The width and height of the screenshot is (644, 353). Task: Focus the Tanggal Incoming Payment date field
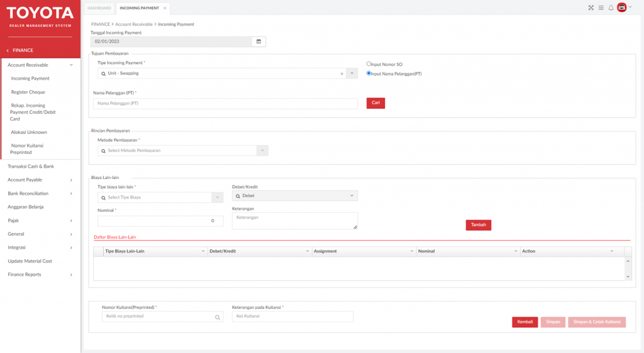tap(171, 41)
